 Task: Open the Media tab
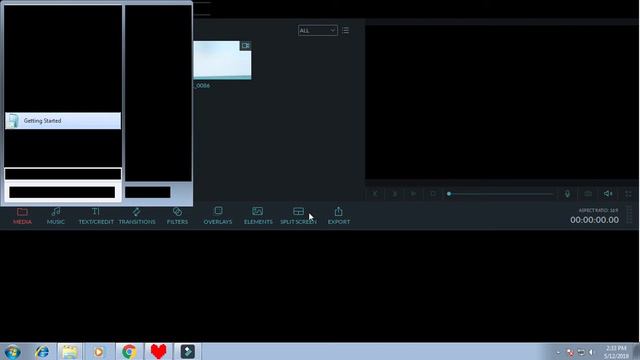(x=22, y=216)
